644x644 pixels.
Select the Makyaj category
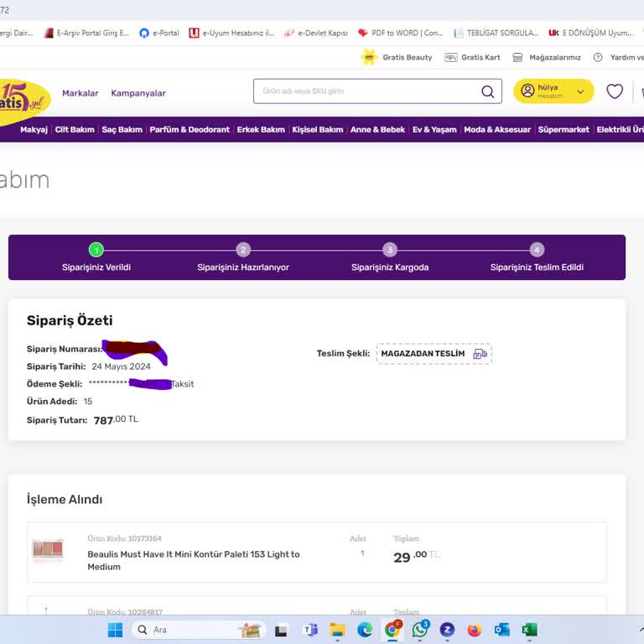click(34, 129)
